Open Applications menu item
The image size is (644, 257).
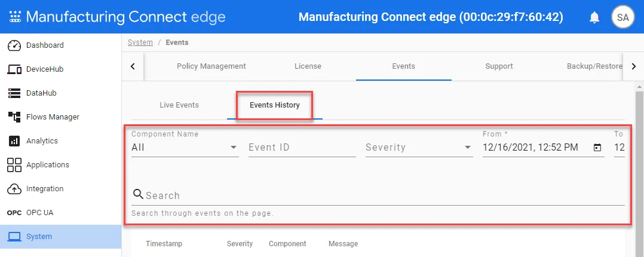point(48,165)
